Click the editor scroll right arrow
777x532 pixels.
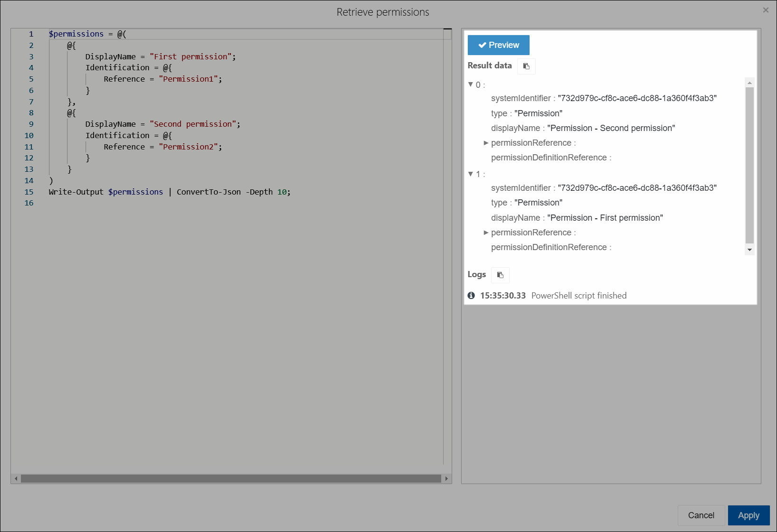[x=446, y=478]
